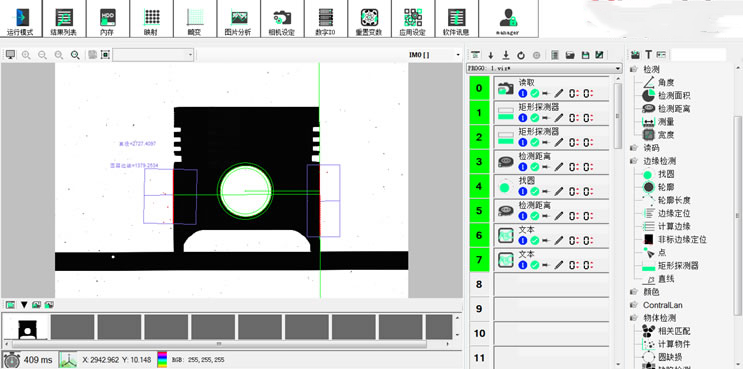Click the zoom magnifier with dark lens
Screen dimensions: 743x369
point(75,55)
